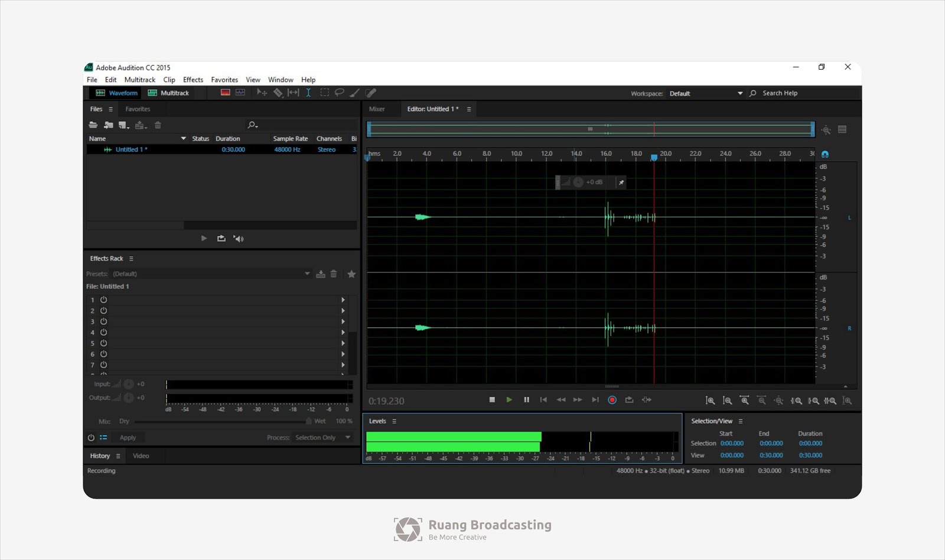This screenshot has height=560, width=945.
Task: Toggle power for effect slot 3
Action: [103, 321]
